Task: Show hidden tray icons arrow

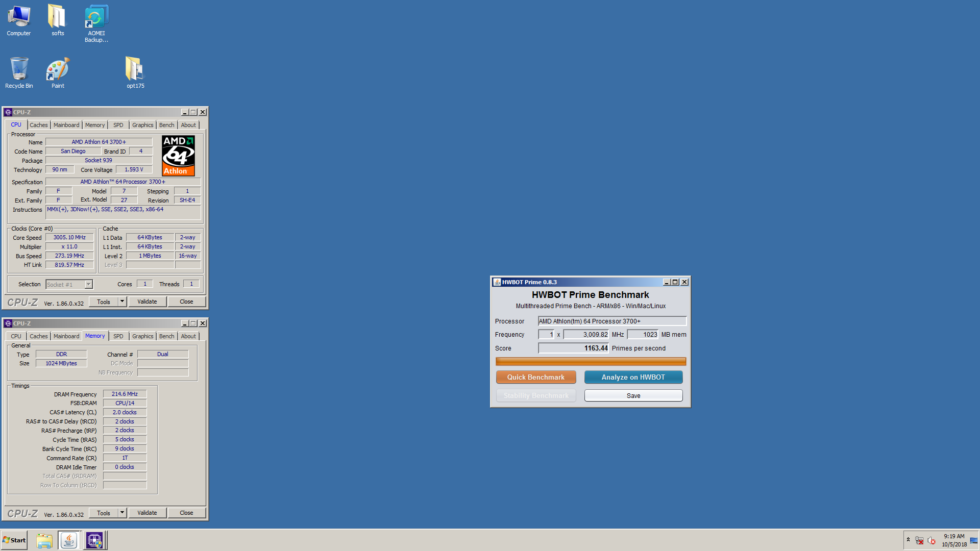Action: coord(908,540)
